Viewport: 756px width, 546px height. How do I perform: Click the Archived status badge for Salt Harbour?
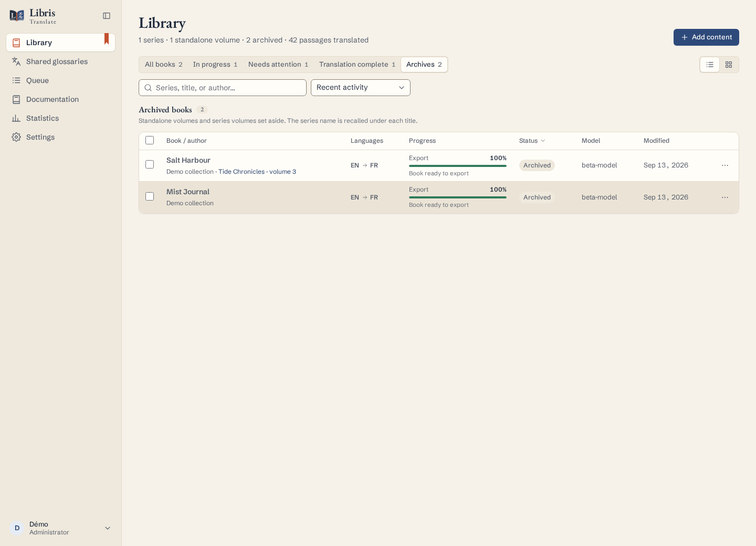point(537,165)
